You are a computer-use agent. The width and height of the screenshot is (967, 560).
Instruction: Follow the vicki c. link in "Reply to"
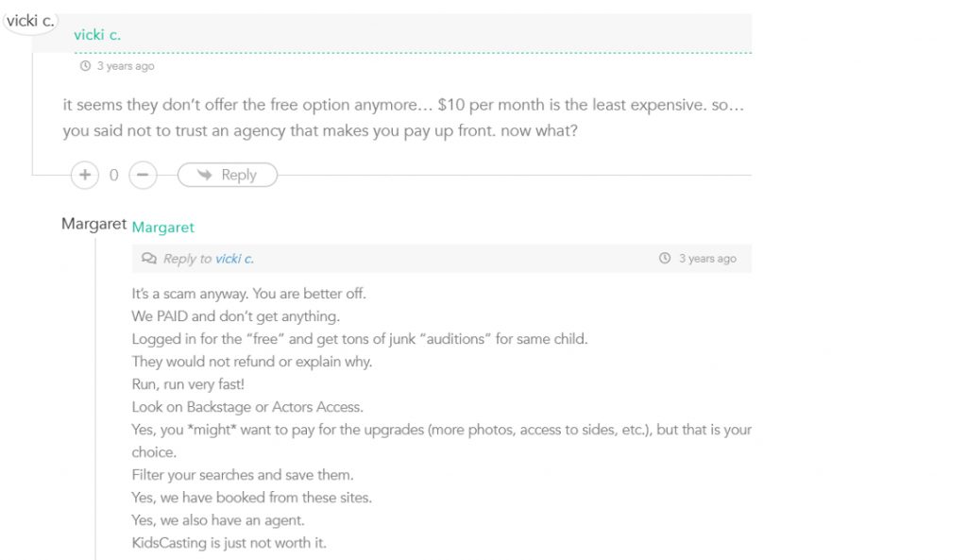[x=234, y=259]
